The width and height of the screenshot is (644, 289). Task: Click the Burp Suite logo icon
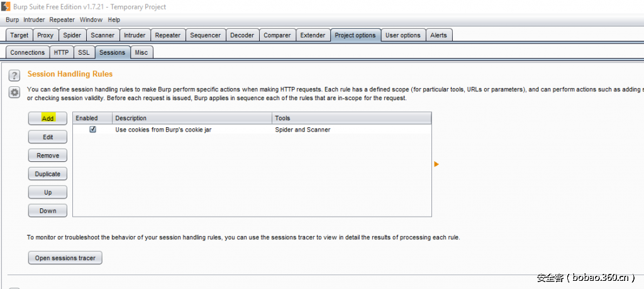point(5,6)
